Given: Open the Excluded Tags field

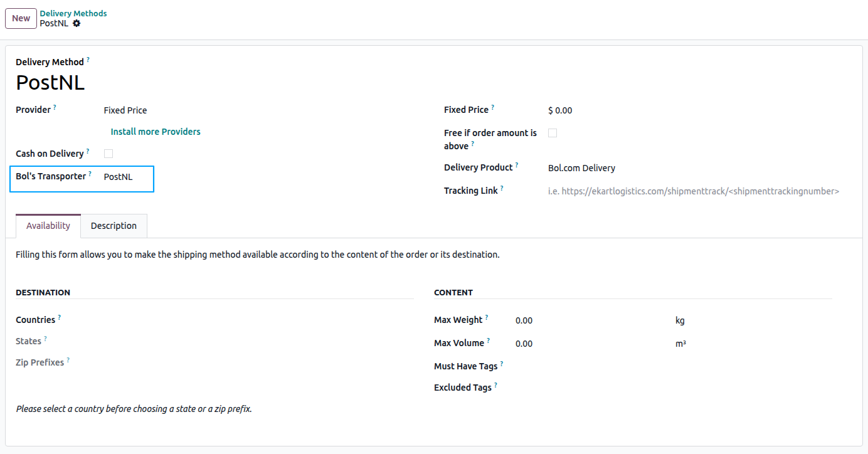Looking at the screenshot, I should [673, 388].
